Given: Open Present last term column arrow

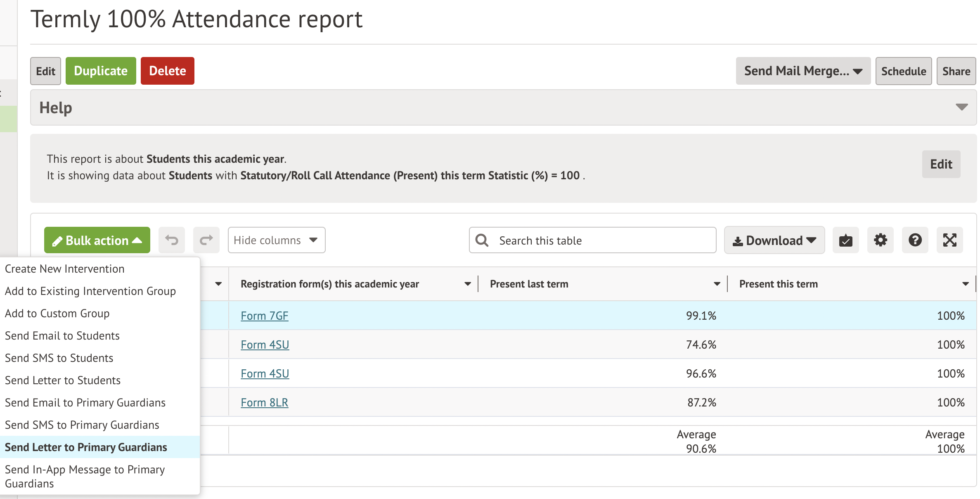Looking at the screenshot, I should (x=717, y=284).
